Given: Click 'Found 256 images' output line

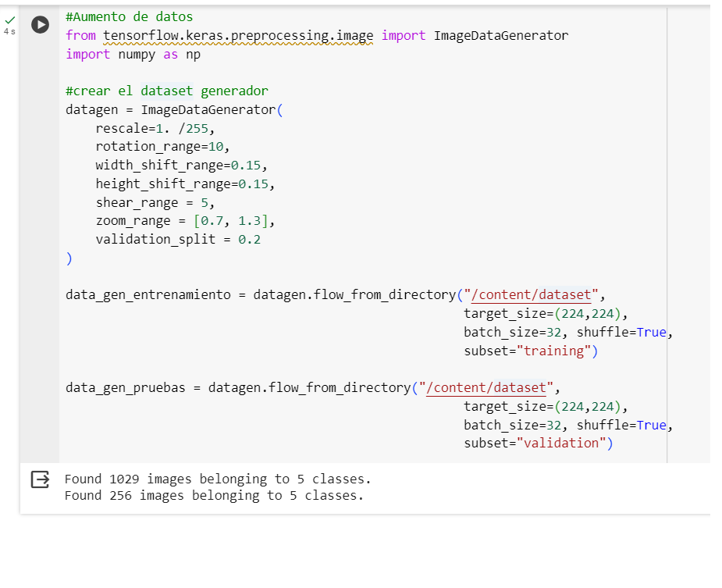Looking at the screenshot, I should pos(214,496).
